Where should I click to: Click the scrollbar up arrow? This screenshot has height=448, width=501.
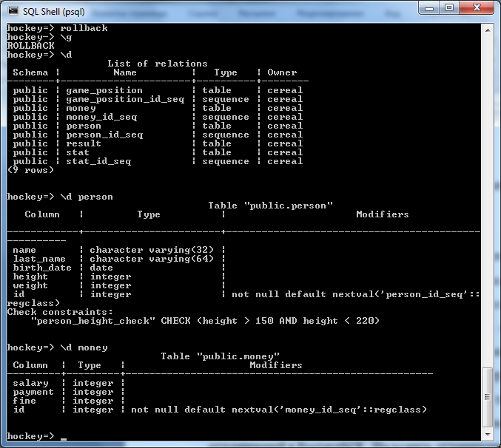488,30
